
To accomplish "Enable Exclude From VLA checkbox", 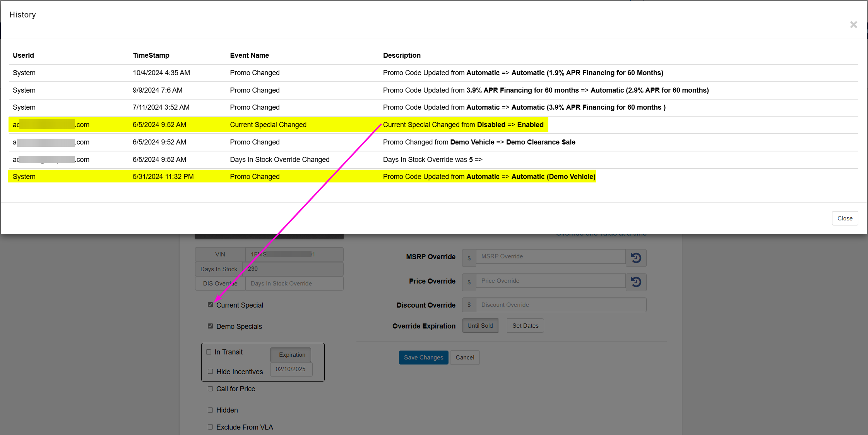I will click(x=211, y=427).
